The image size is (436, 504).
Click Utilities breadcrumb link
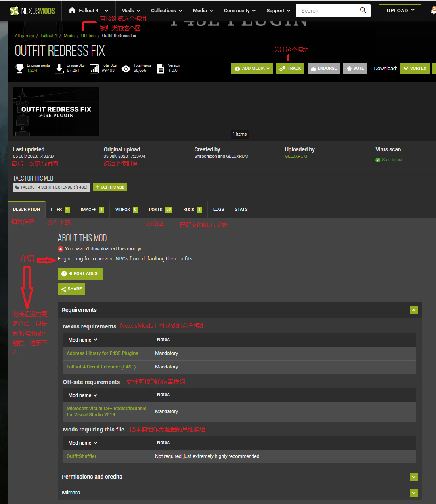click(x=88, y=36)
